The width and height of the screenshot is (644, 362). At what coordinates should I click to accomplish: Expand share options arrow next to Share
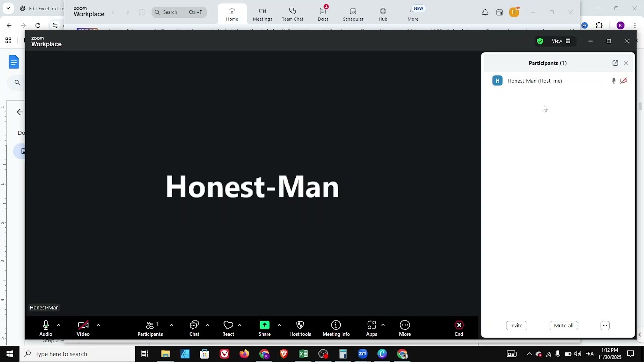click(279, 325)
